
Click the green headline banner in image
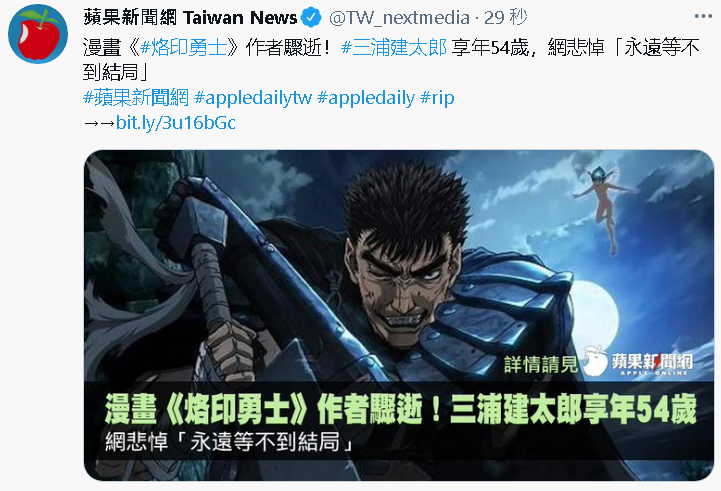point(401,408)
